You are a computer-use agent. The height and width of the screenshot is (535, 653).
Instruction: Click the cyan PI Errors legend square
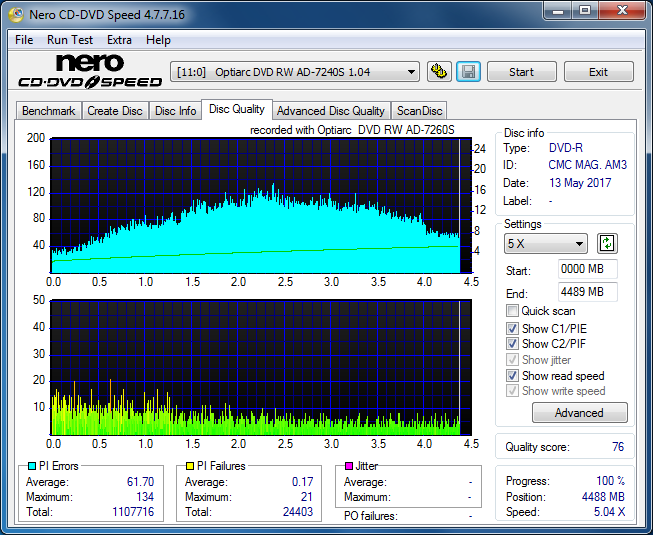tap(31, 466)
